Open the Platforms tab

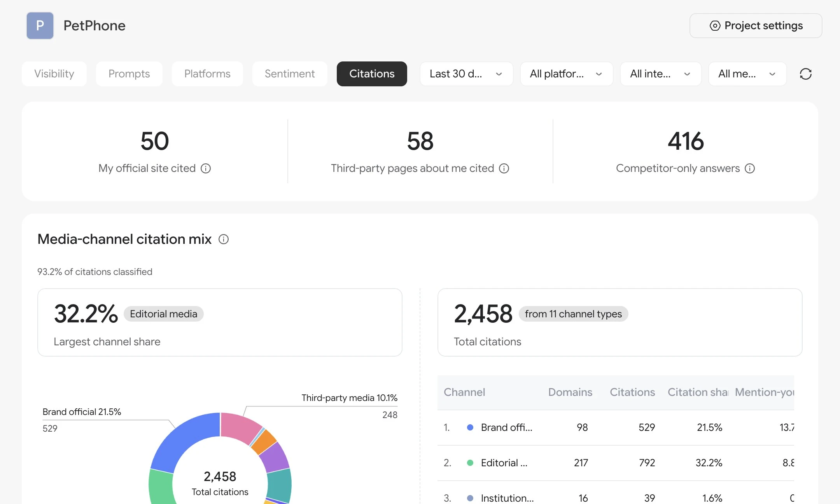[x=207, y=74]
